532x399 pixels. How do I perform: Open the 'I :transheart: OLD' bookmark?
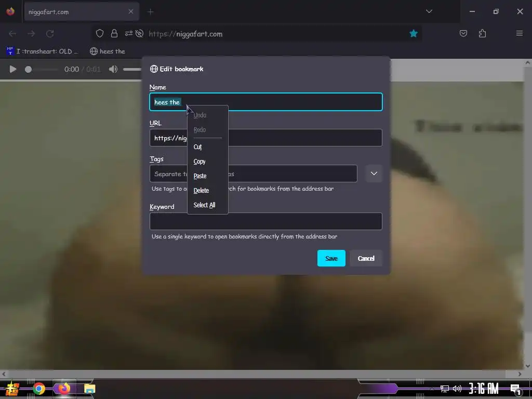point(43,51)
